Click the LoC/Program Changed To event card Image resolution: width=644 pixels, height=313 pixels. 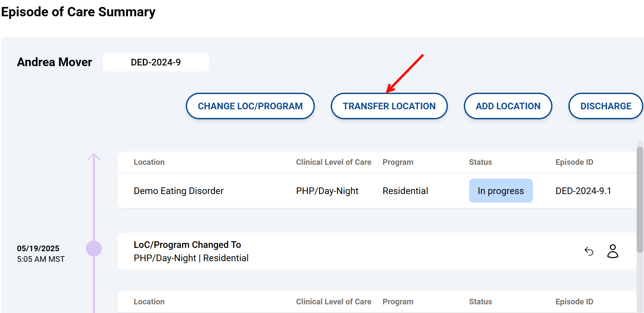tap(332, 251)
